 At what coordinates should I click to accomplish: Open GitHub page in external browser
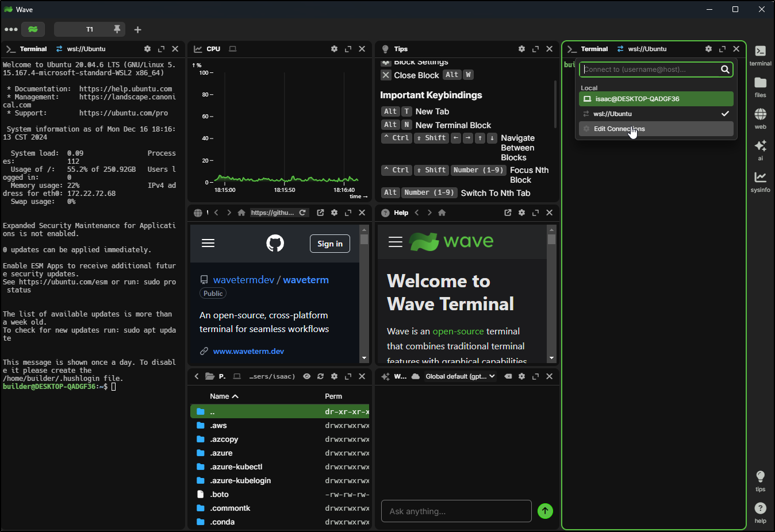[320, 213]
